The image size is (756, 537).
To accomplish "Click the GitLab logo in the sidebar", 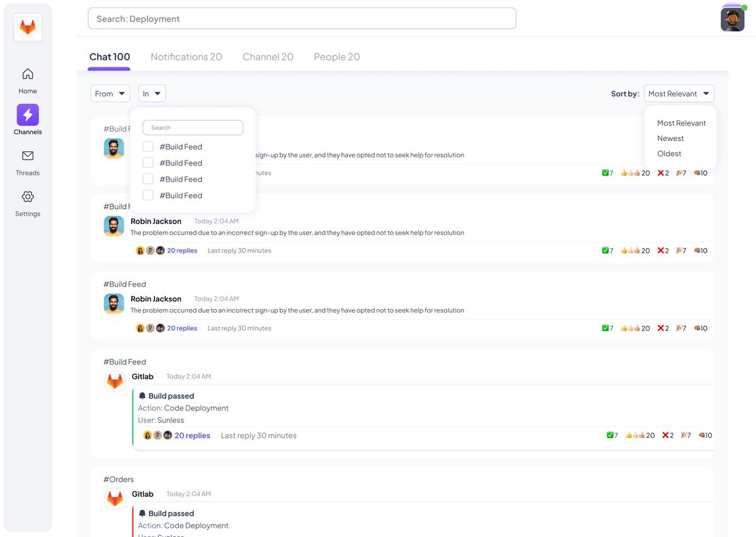I will coord(28,27).
